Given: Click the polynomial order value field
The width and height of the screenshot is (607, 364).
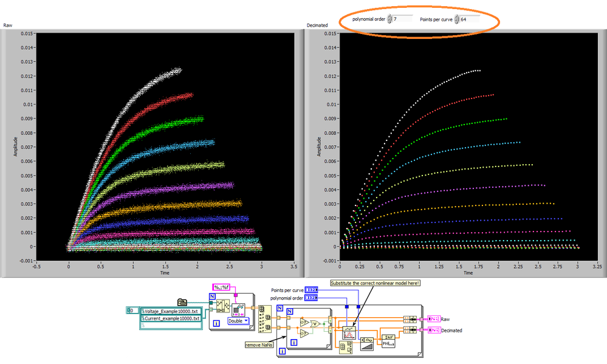Looking at the screenshot, I should (x=403, y=19).
